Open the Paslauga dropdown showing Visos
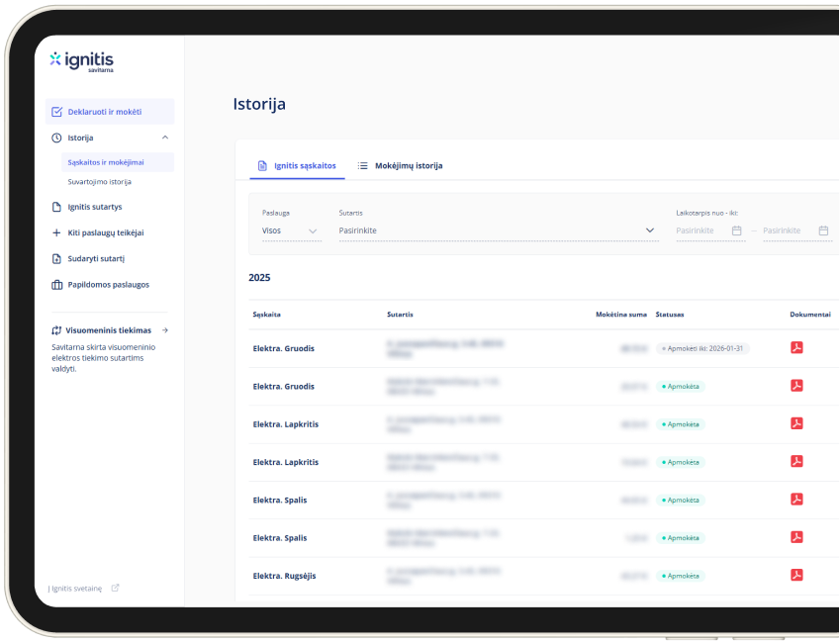Image resolution: width=840 pixels, height=643 pixels. [291, 230]
